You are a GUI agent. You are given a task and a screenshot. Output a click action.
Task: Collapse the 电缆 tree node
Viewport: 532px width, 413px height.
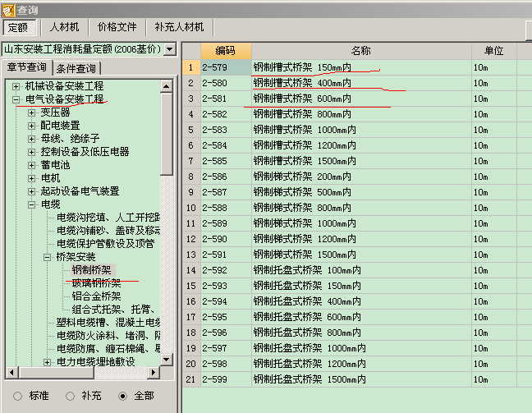(31, 204)
